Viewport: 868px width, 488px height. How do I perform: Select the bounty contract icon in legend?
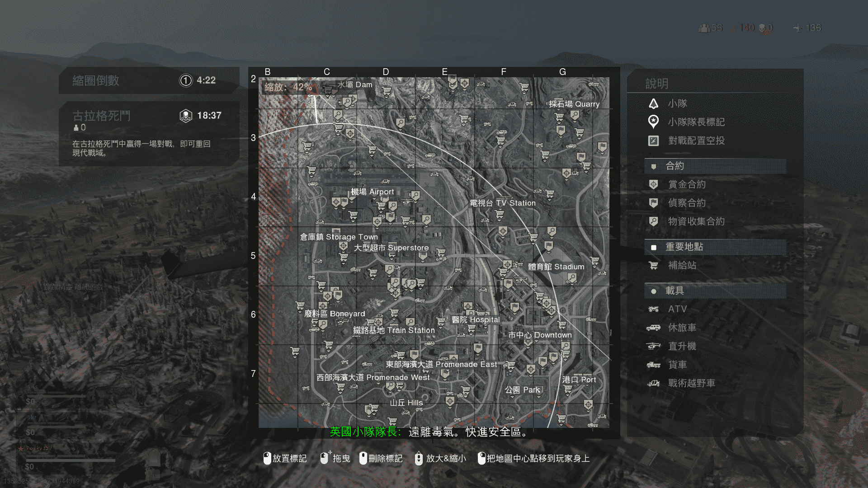click(x=653, y=184)
